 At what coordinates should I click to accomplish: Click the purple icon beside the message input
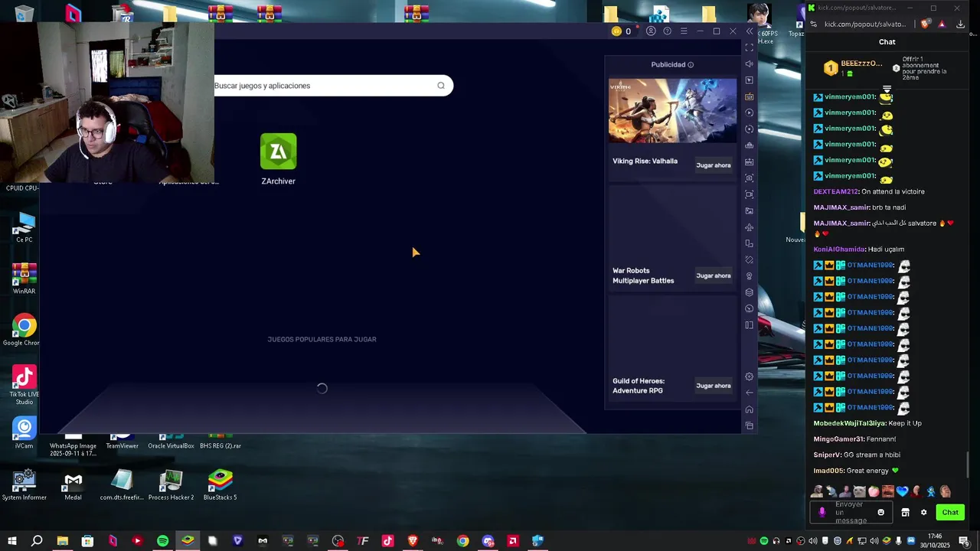(x=822, y=513)
